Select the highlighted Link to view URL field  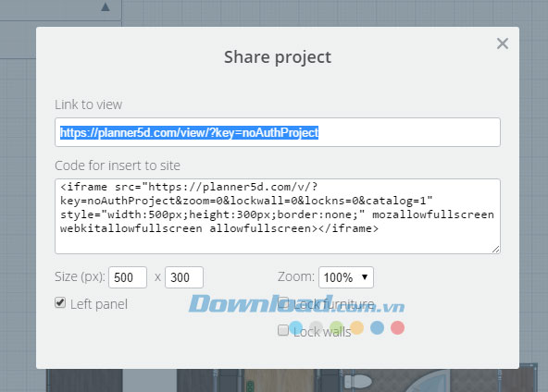tap(278, 132)
